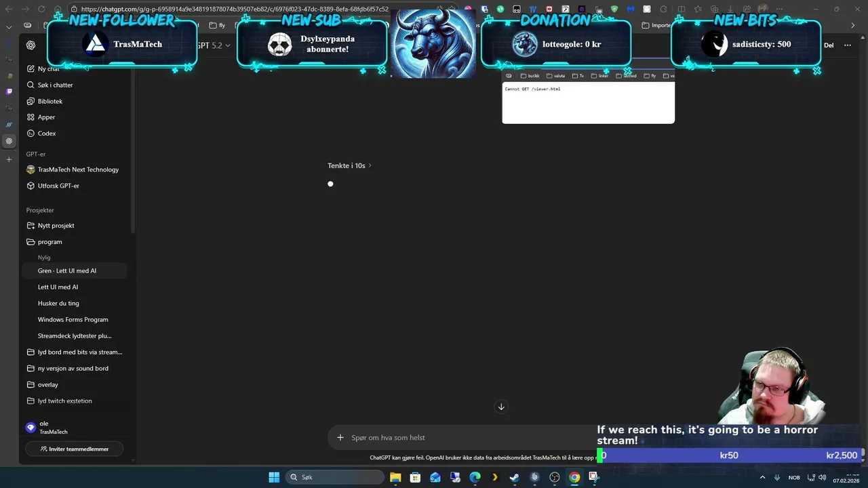Open Microsoft Store from the taskbar

tap(415, 477)
